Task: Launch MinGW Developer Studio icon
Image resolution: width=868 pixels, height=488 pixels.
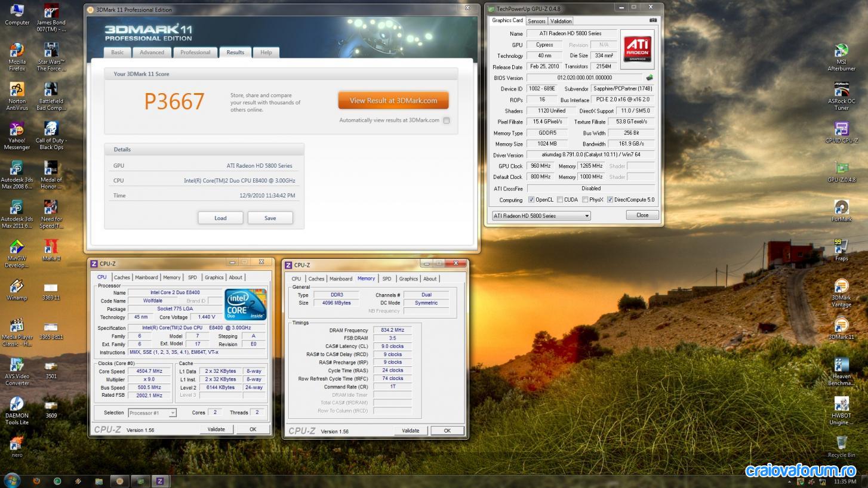Action: click(17, 254)
